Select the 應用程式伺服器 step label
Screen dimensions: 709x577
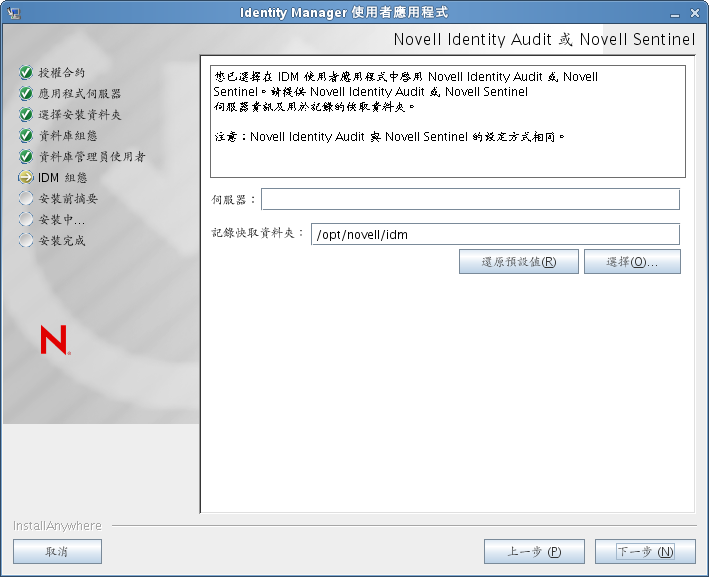click(80, 94)
